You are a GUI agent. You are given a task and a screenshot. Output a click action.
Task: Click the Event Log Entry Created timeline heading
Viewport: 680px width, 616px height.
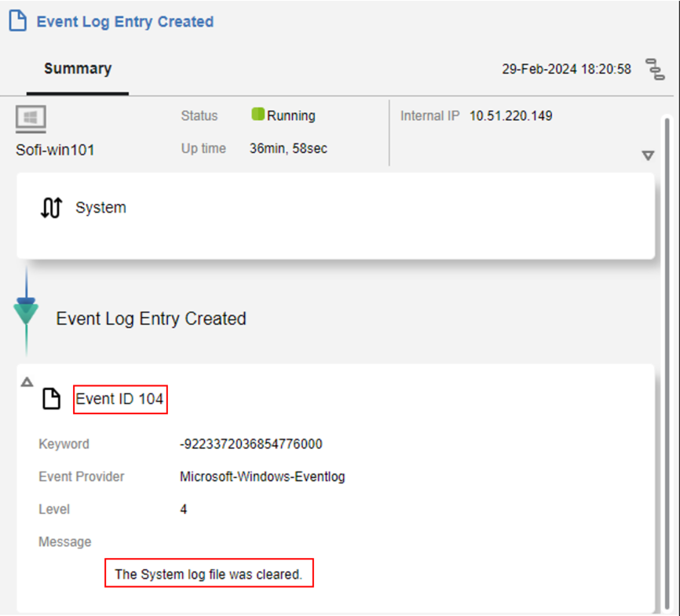tap(151, 319)
